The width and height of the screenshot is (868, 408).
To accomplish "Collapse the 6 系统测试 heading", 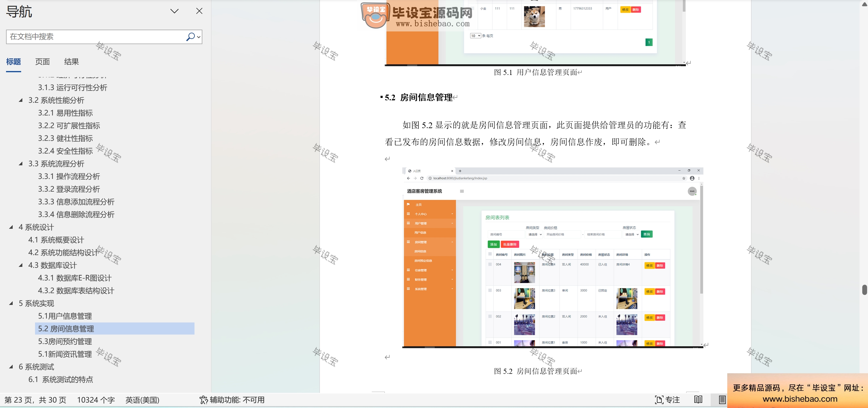I will 11,367.
